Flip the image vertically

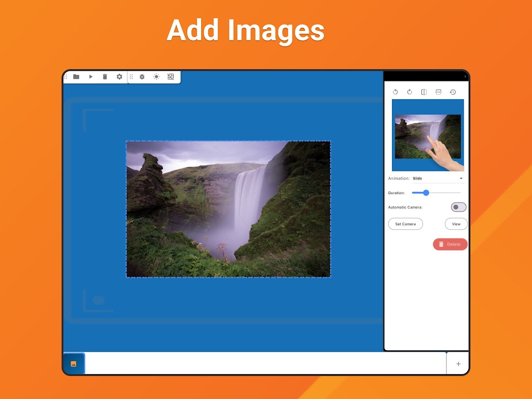[x=438, y=92]
